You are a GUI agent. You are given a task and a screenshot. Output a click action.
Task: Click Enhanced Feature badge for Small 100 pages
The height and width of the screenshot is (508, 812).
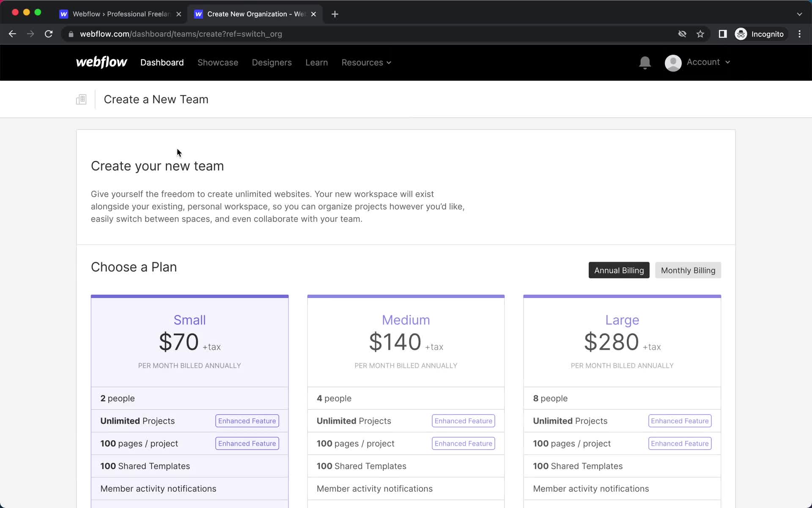click(247, 443)
